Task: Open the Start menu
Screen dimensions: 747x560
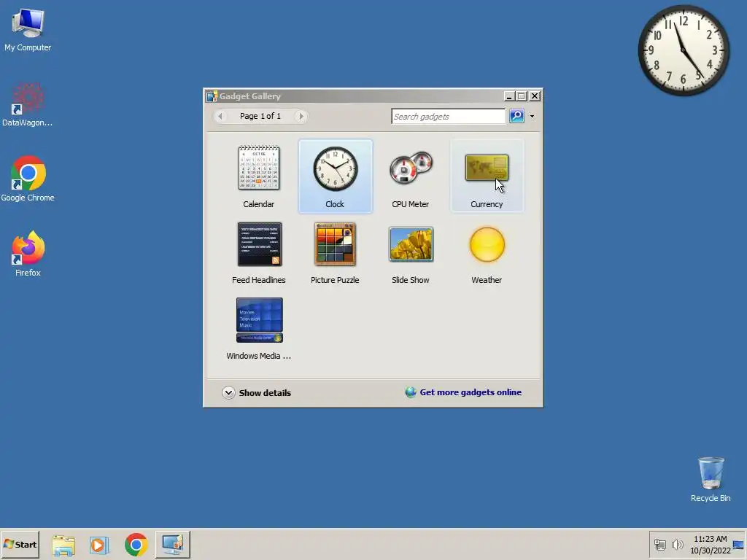Action: click(x=20, y=544)
